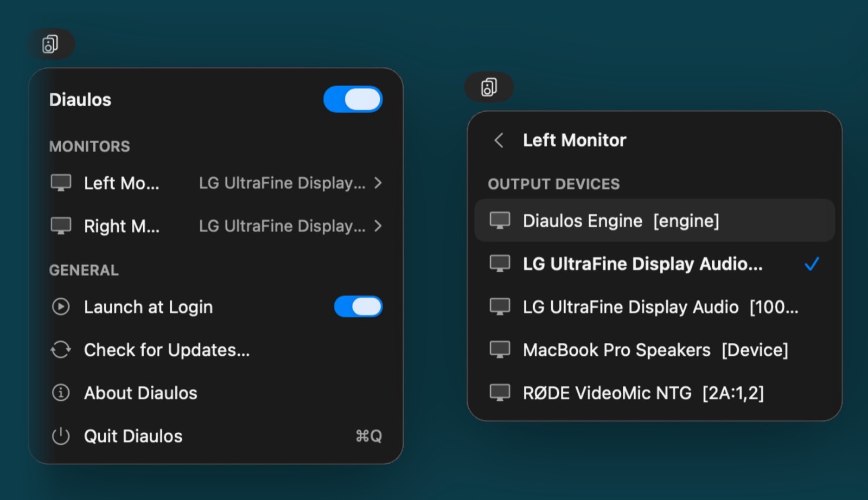Click the monitor icon beside Right M...
This screenshot has height=500, width=868.
coord(61,226)
